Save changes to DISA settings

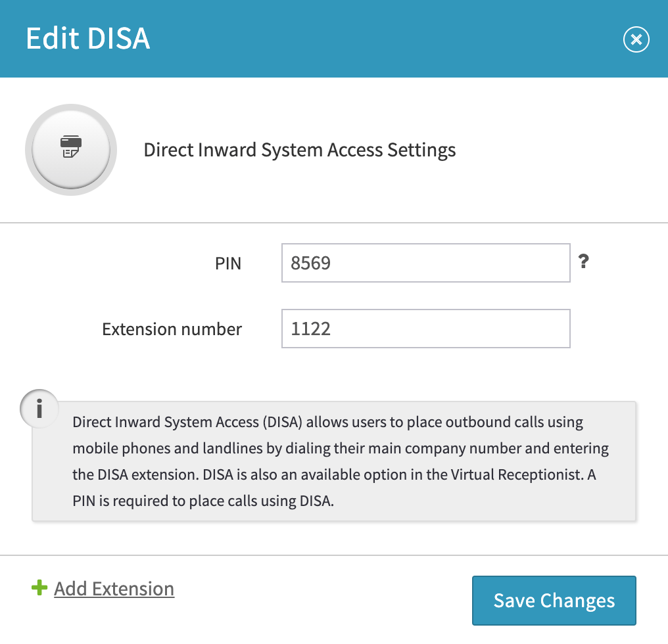(x=554, y=601)
